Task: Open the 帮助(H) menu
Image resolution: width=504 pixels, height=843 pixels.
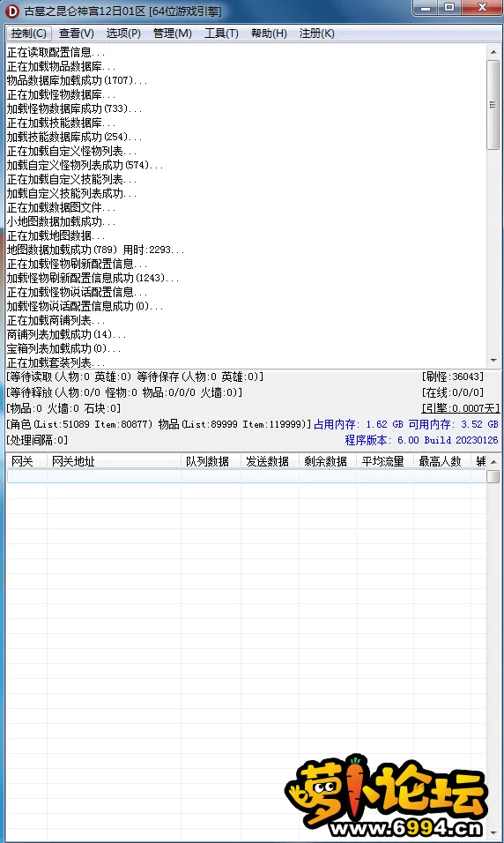Action: coord(270,34)
